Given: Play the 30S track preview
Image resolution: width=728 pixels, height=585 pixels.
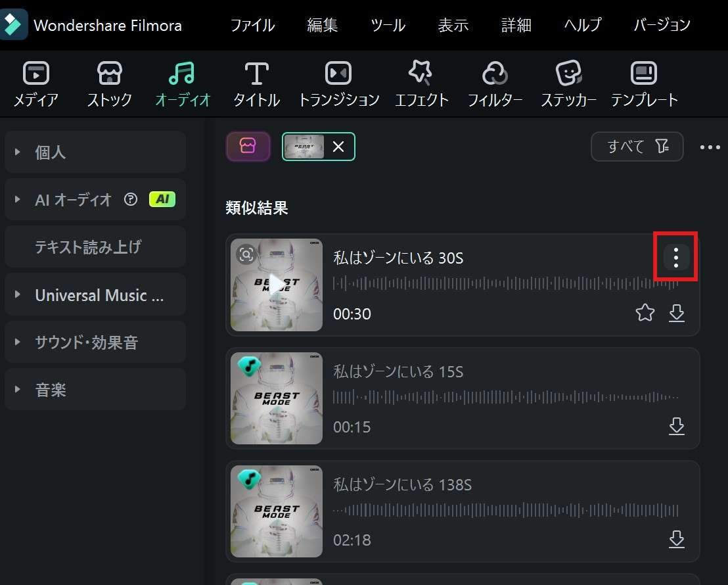Looking at the screenshot, I should [x=276, y=285].
